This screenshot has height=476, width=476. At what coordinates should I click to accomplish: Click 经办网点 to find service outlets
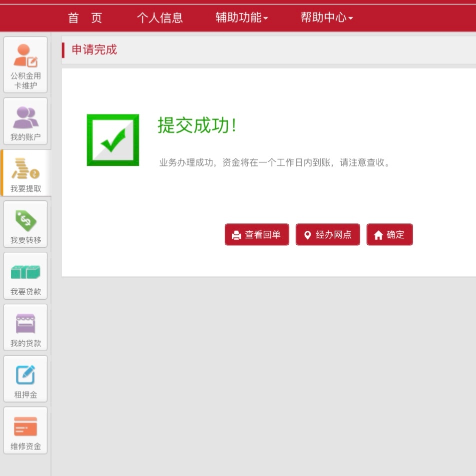pos(328,234)
